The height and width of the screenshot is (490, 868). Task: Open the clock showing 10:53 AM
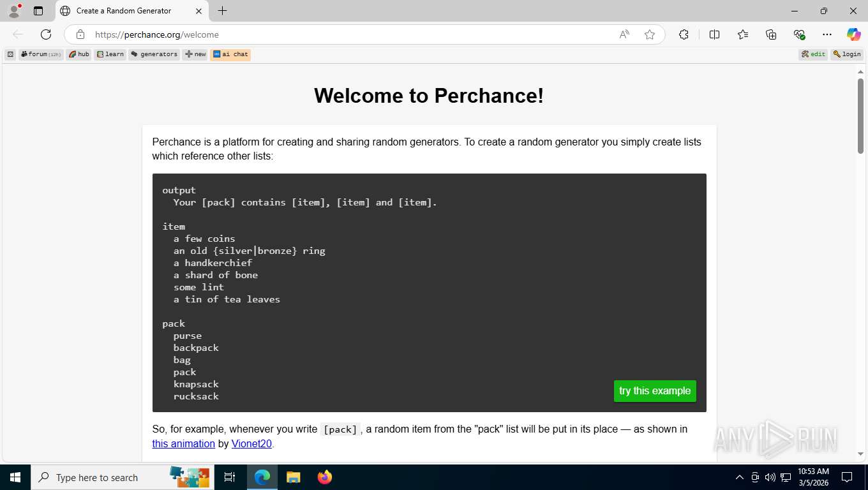click(813, 477)
